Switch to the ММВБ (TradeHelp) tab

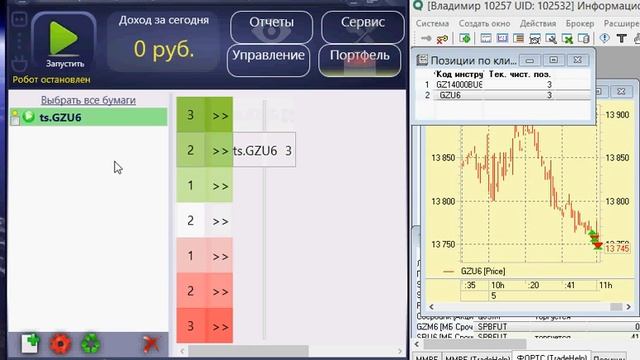point(477,357)
